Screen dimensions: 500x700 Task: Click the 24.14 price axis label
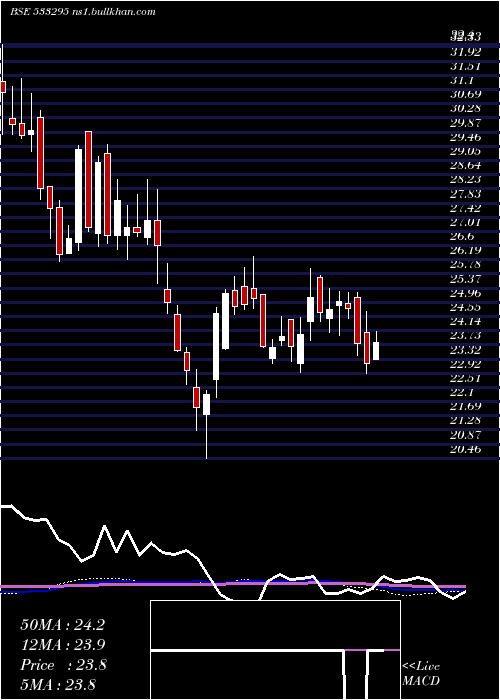(466, 321)
